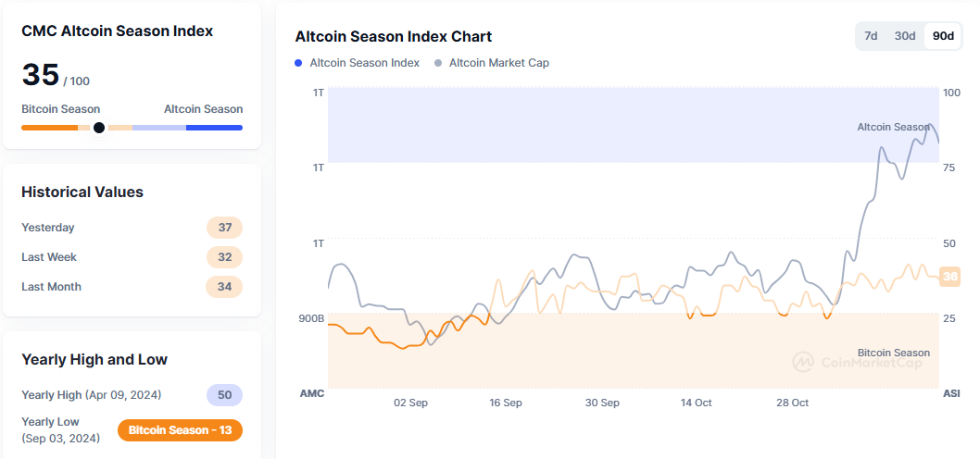Click the Bitcoin Season - 13 badge
Image resolution: width=980 pixels, height=459 pixels.
tap(180, 430)
